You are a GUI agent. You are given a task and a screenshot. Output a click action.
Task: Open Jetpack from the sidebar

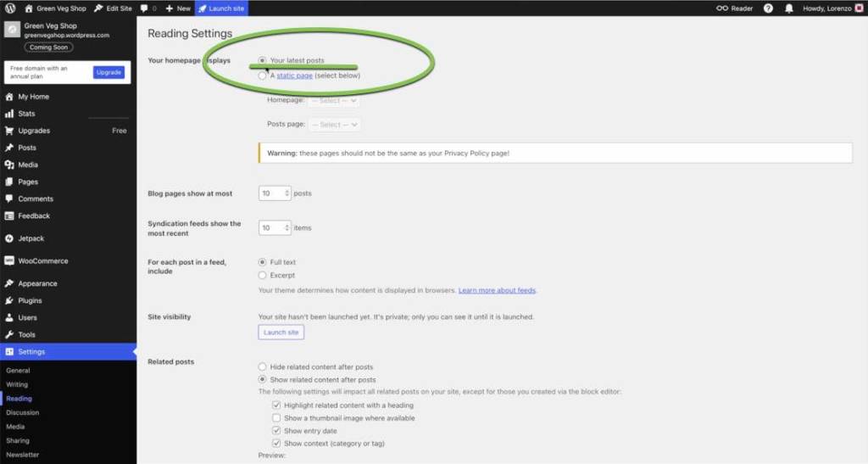(x=31, y=238)
